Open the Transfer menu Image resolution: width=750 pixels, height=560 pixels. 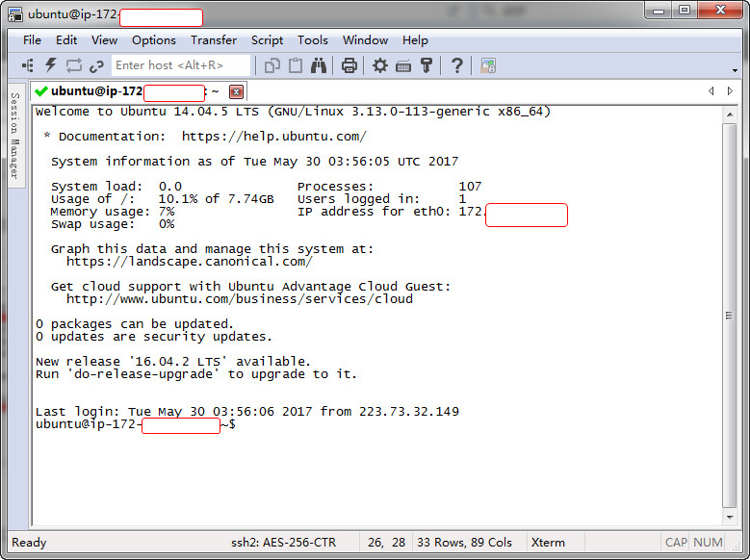pos(213,40)
